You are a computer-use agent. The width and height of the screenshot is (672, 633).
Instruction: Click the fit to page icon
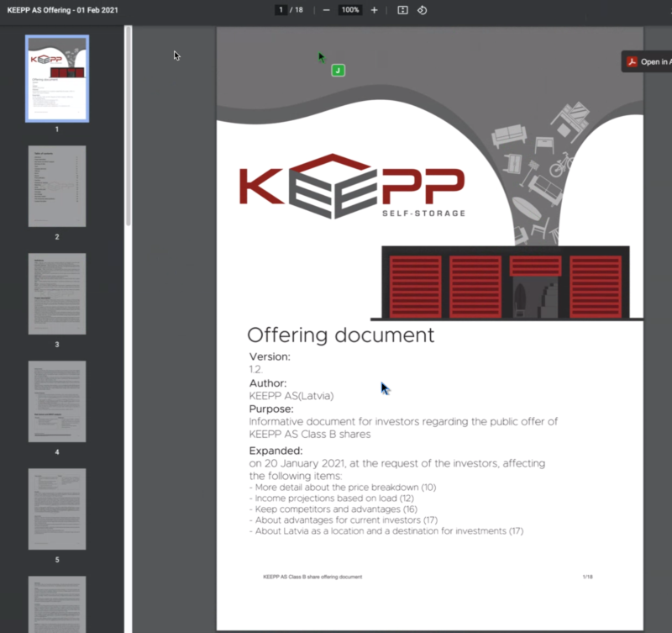pos(402,10)
